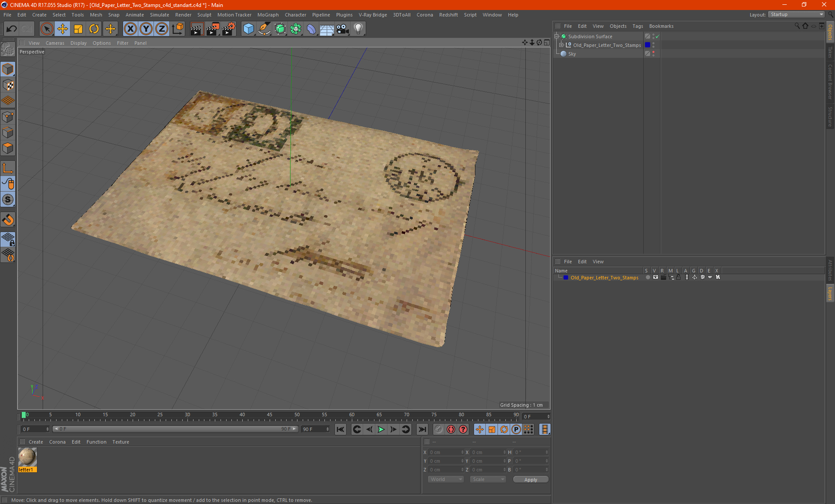Toggle layer solo dot for Old_Paper_Letter_Two_Stamps

click(648, 277)
